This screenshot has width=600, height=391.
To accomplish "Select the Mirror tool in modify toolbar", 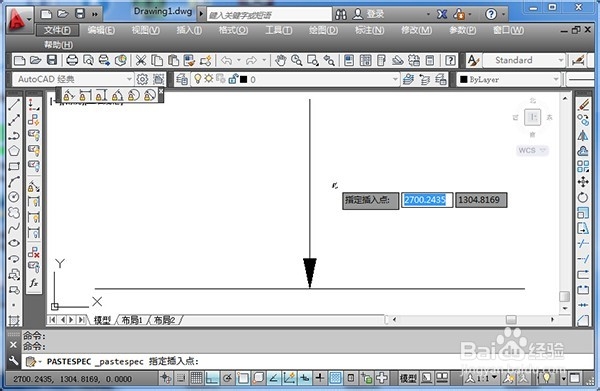I will (583, 135).
